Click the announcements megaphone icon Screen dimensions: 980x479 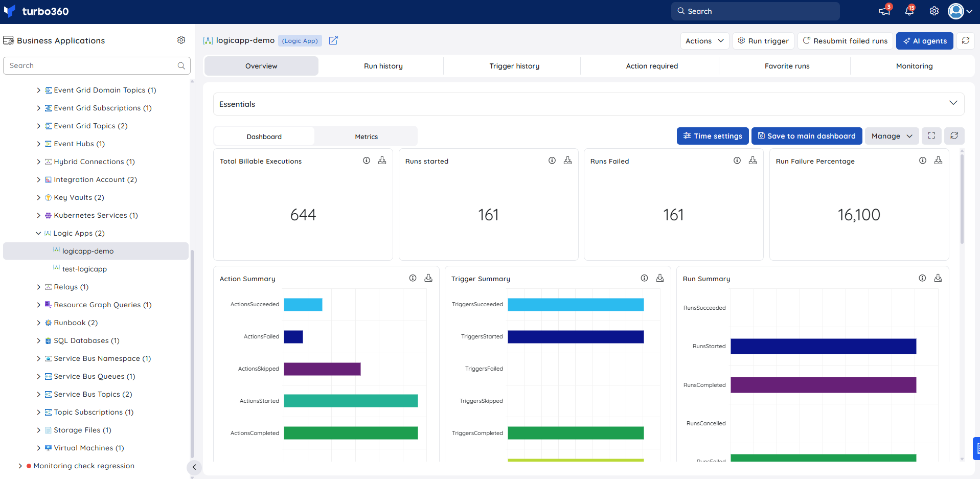click(x=884, y=11)
